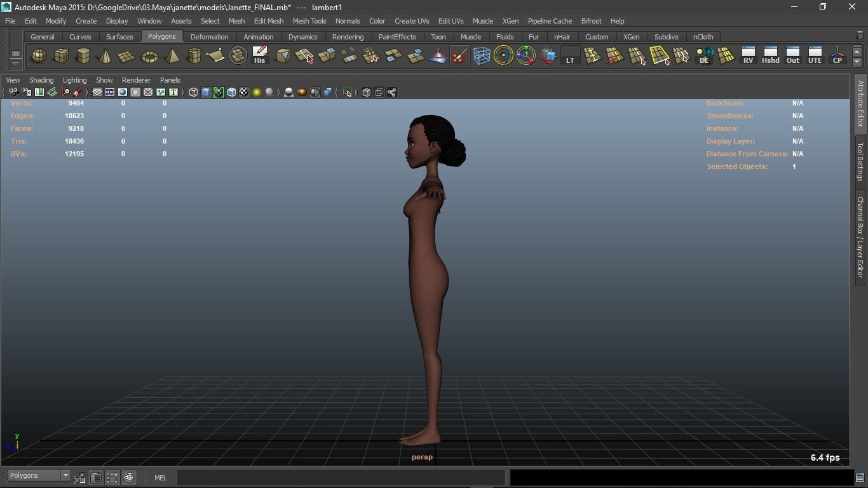
Task: Open the Create UVs menu
Action: (x=412, y=21)
